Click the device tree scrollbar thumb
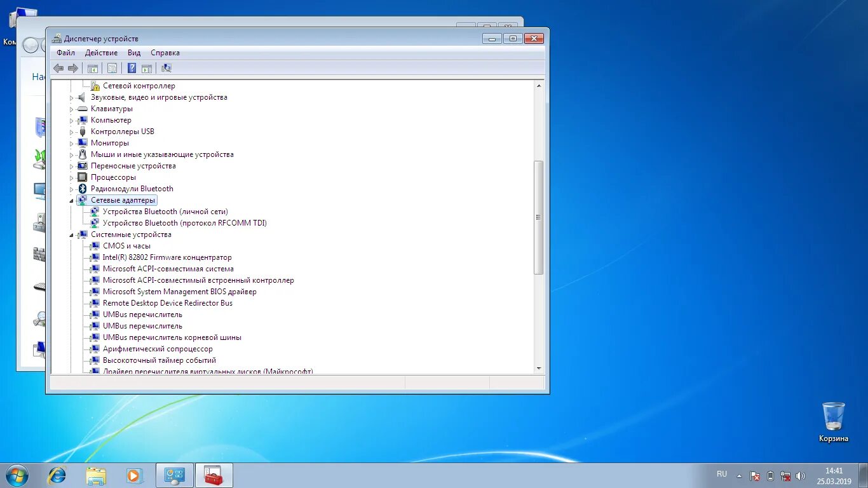This screenshot has width=868, height=488. pos(539,217)
